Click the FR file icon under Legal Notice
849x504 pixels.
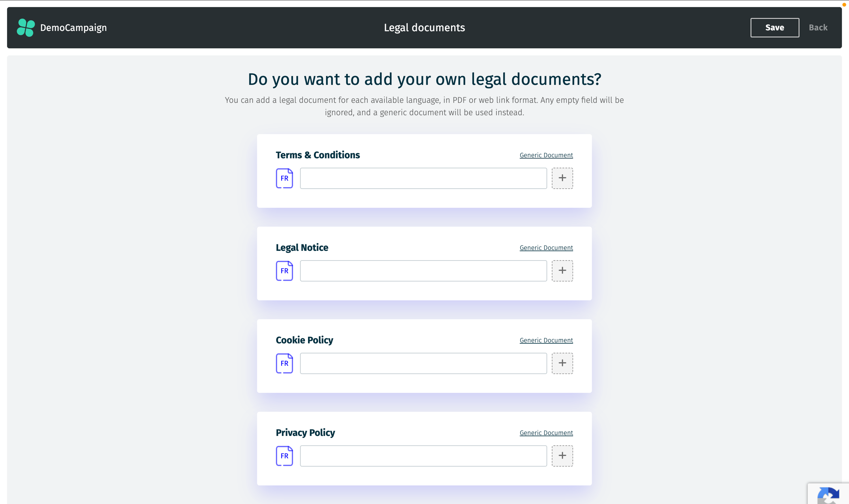coord(284,271)
